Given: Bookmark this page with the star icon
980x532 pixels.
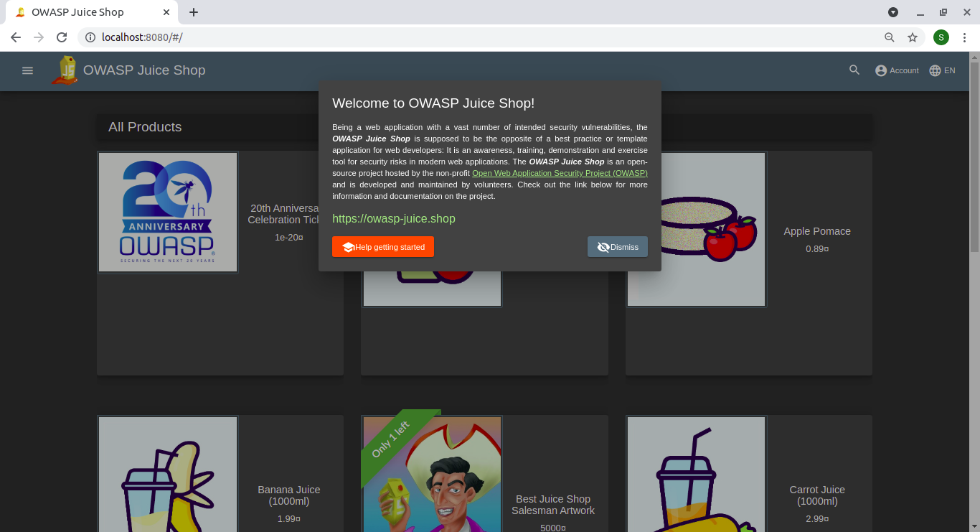Looking at the screenshot, I should tap(913, 37).
